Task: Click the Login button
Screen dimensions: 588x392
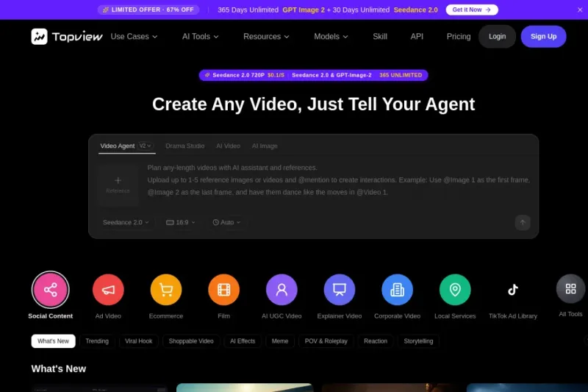Action: pos(497,36)
